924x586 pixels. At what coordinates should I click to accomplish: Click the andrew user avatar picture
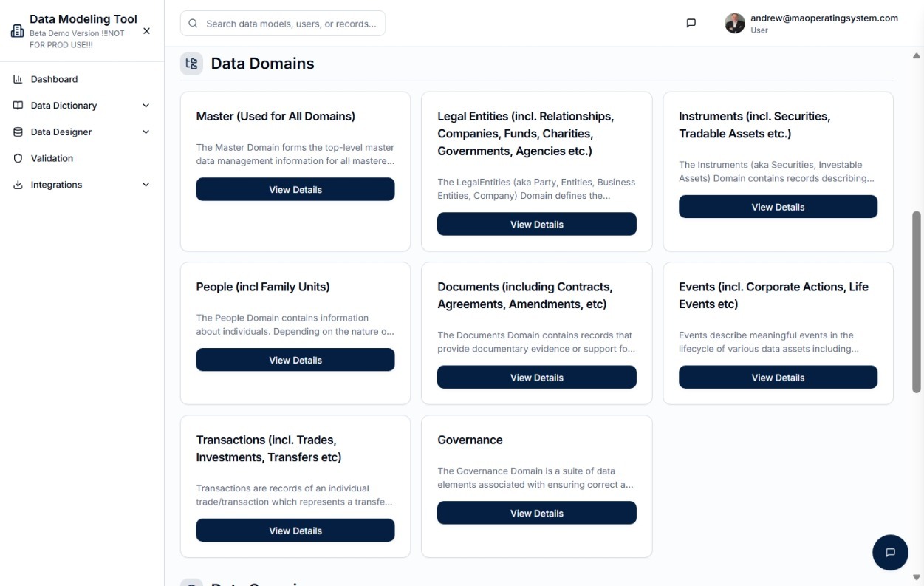click(x=734, y=23)
